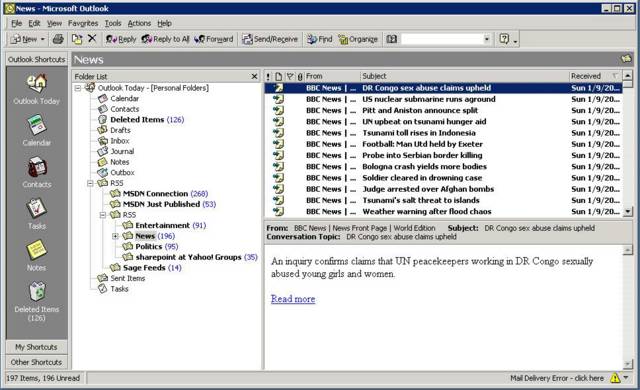
Task: Open Notes shortcut in Outlook bar
Action: click(37, 250)
